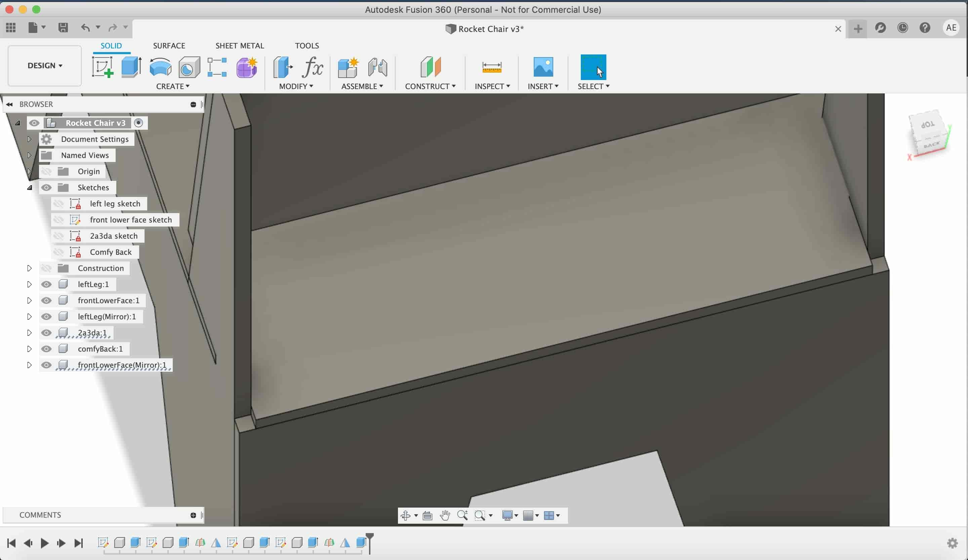The height and width of the screenshot is (560, 968).
Task: Click the Undo arrow
Action: (86, 27)
